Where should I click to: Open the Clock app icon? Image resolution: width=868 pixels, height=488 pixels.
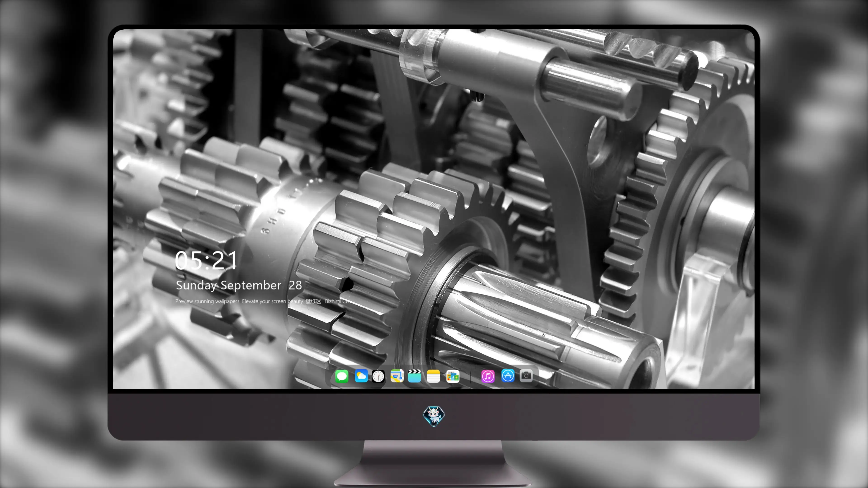click(378, 376)
